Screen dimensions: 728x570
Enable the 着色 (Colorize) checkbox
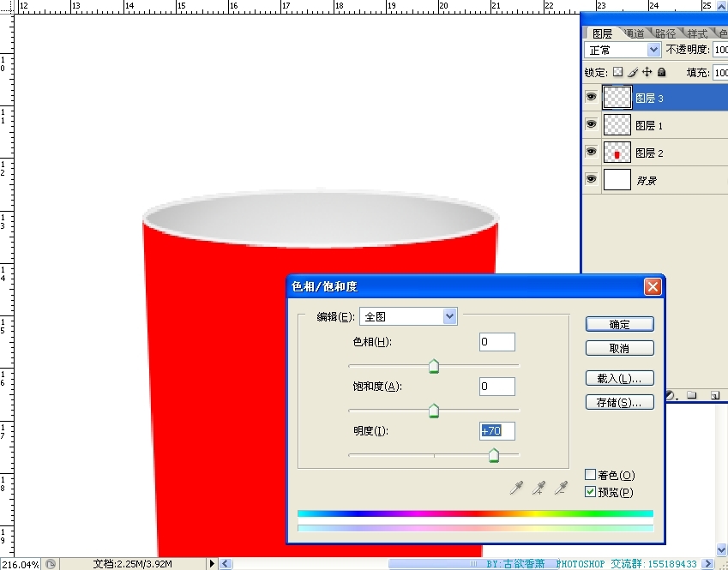point(590,475)
